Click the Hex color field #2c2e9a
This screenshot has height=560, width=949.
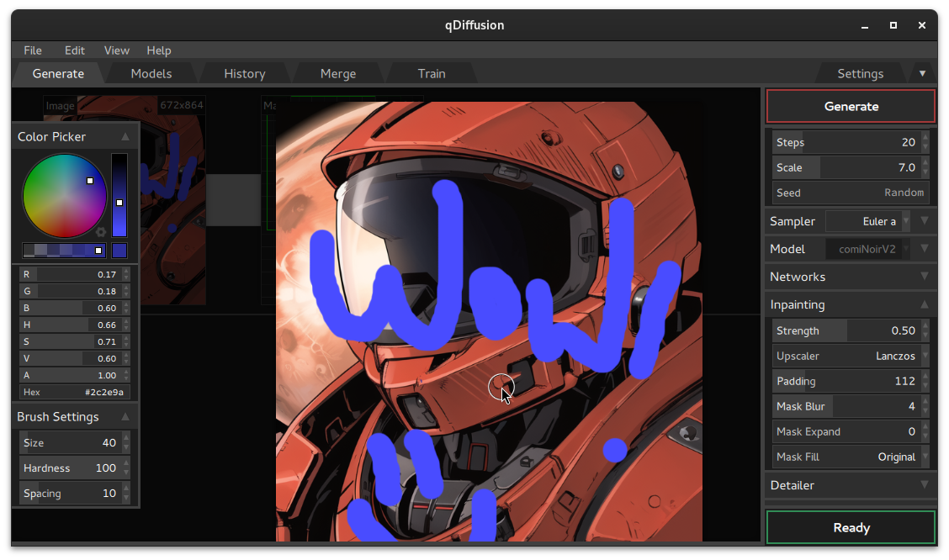[x=74, y=392]
